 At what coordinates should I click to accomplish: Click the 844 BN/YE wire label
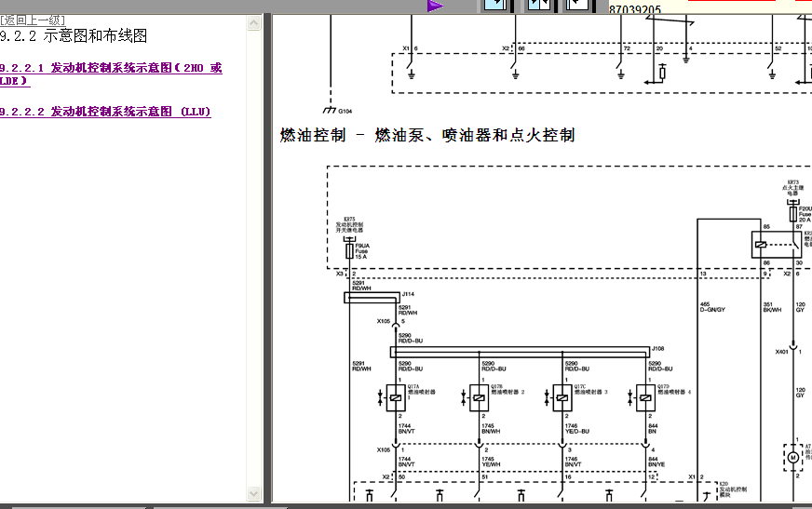[656, 462]
